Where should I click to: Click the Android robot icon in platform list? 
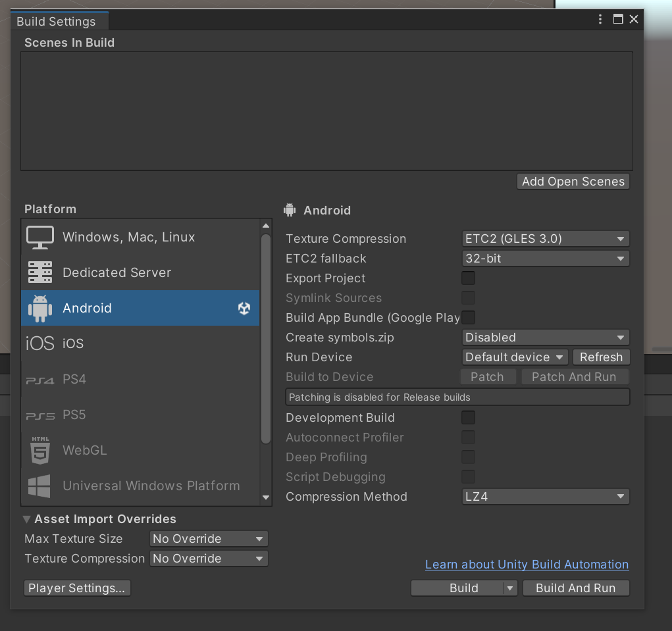pos(40,309)
